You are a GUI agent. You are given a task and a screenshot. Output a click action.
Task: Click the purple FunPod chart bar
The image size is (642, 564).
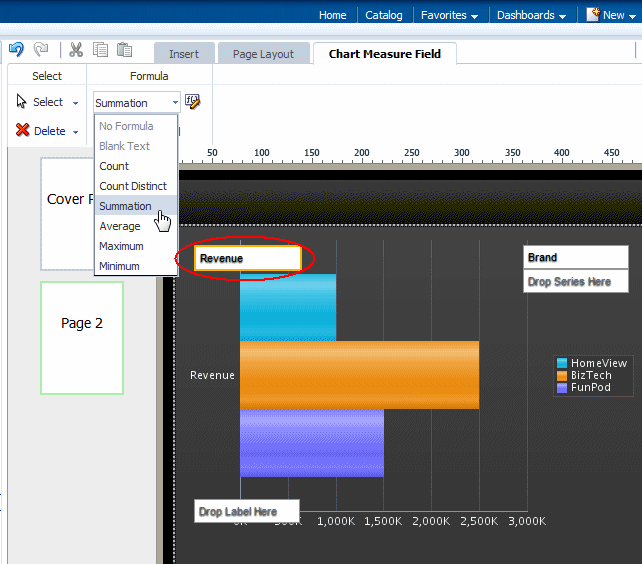[312, 443]
